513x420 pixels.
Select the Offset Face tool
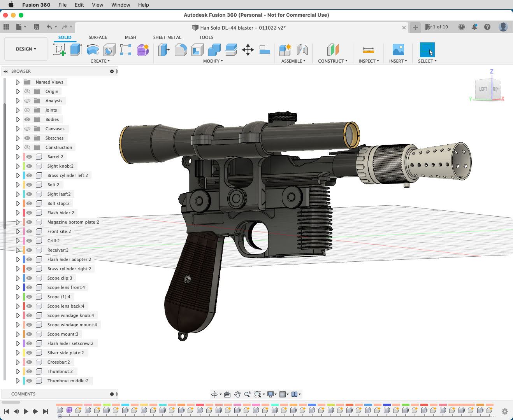[x=231, y=50]
